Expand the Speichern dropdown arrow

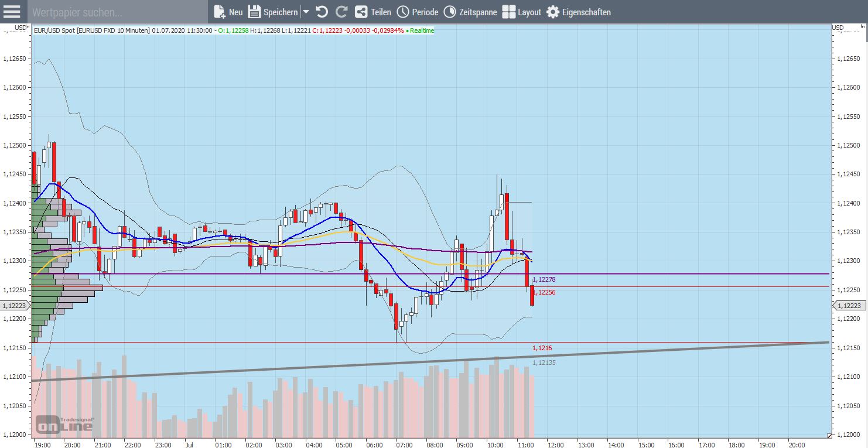(x=306, y=12)
